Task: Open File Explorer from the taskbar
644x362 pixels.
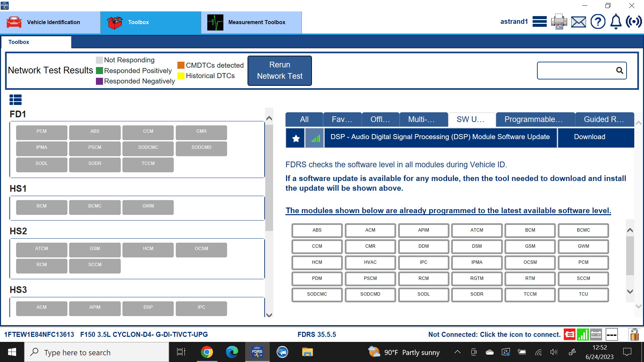Action: 307,352
